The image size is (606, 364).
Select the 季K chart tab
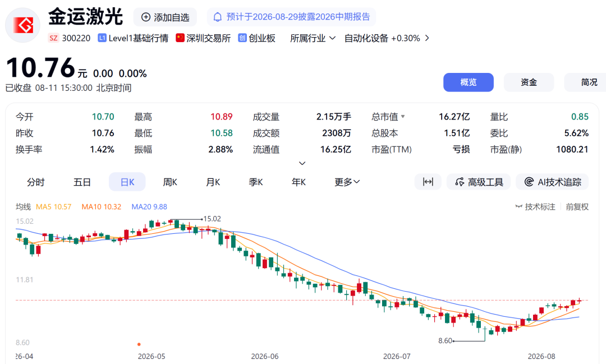(256, 182)
